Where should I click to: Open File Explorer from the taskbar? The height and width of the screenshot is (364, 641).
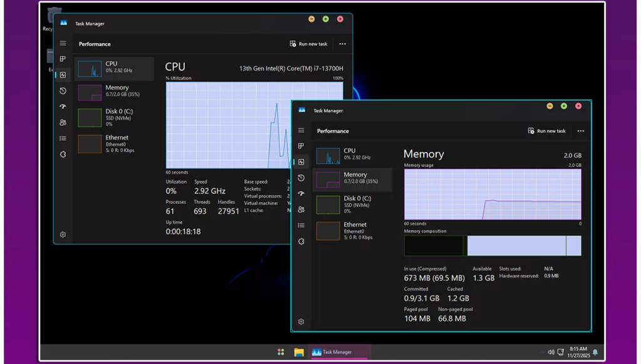(299, 352)
